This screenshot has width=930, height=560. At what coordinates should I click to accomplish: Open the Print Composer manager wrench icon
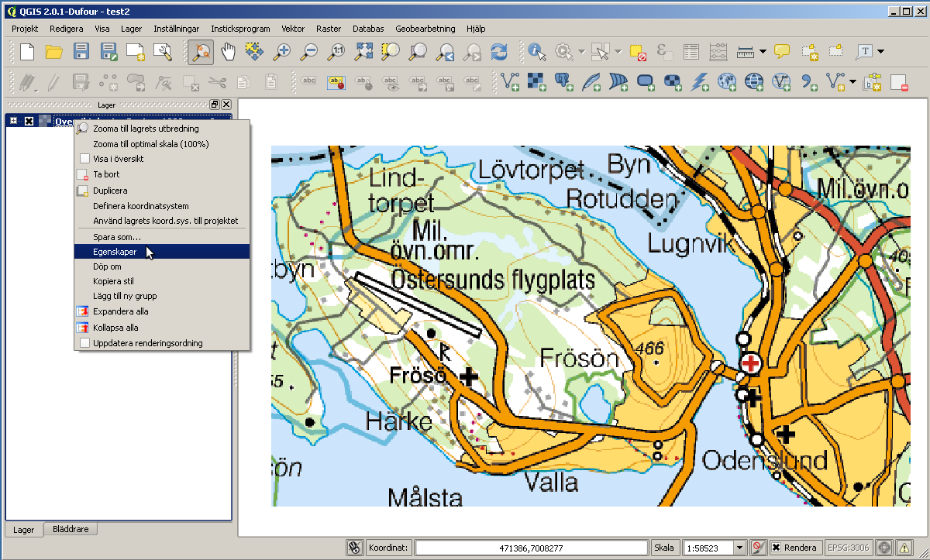click(x=163, y=52)
